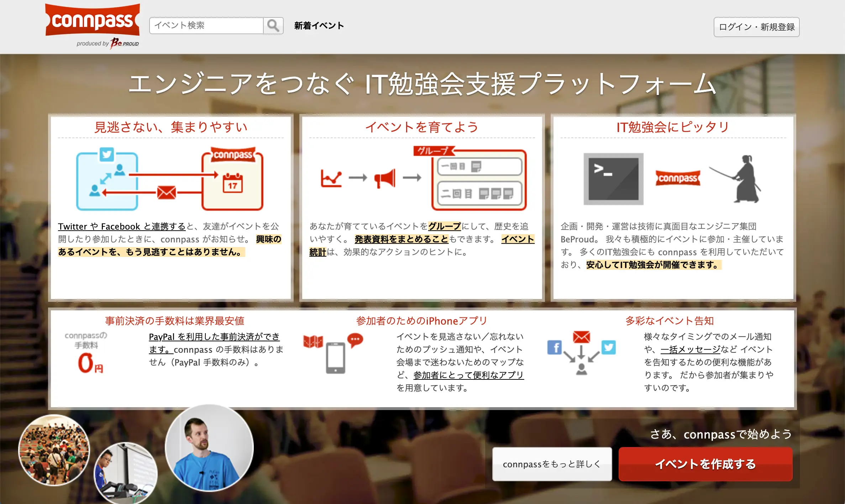Focus the イベント検索 search field
Screen dimensions: 845x504
point(206,26)
